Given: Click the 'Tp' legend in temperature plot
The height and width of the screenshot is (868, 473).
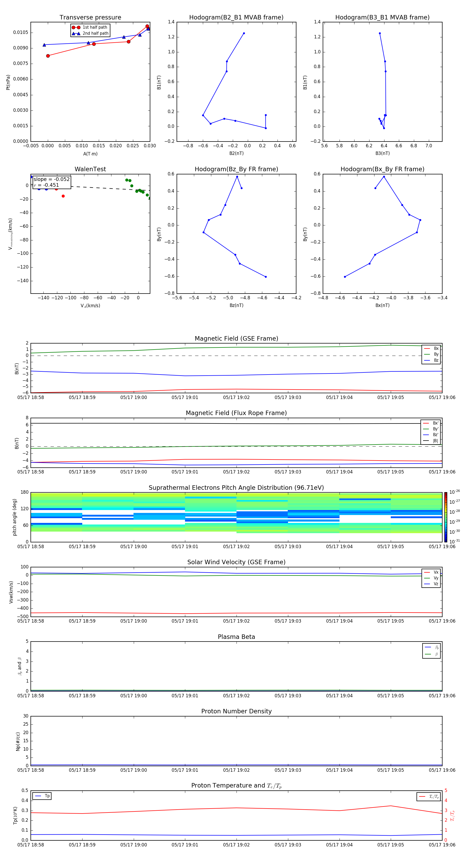Looking at the screenshot, I should click(x=42, y=796).
